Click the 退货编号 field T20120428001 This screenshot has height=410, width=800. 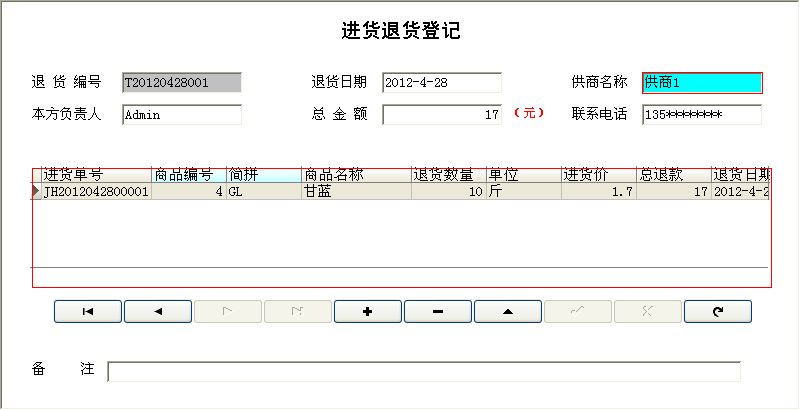[x=182, y=83]
